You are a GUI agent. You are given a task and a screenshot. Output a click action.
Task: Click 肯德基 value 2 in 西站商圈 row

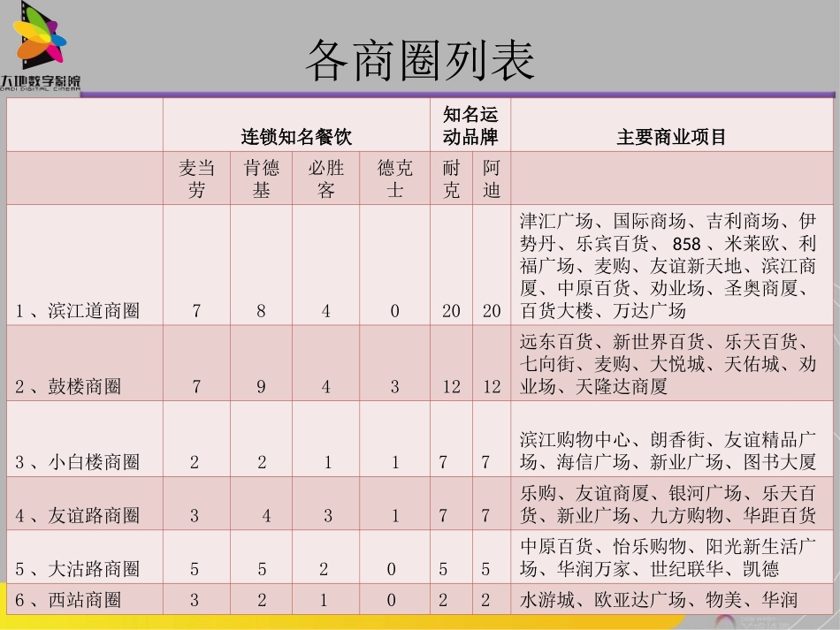262,600
